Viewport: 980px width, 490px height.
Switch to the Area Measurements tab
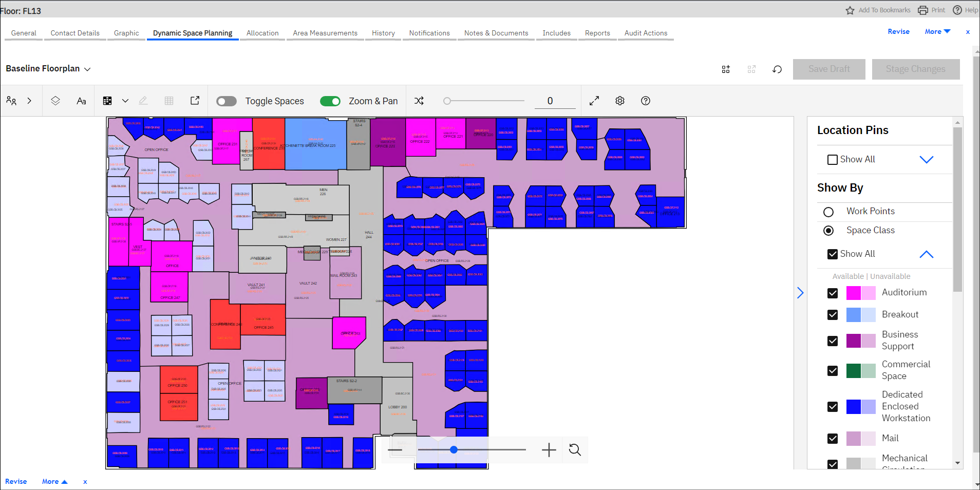click(x=325, y=33)
